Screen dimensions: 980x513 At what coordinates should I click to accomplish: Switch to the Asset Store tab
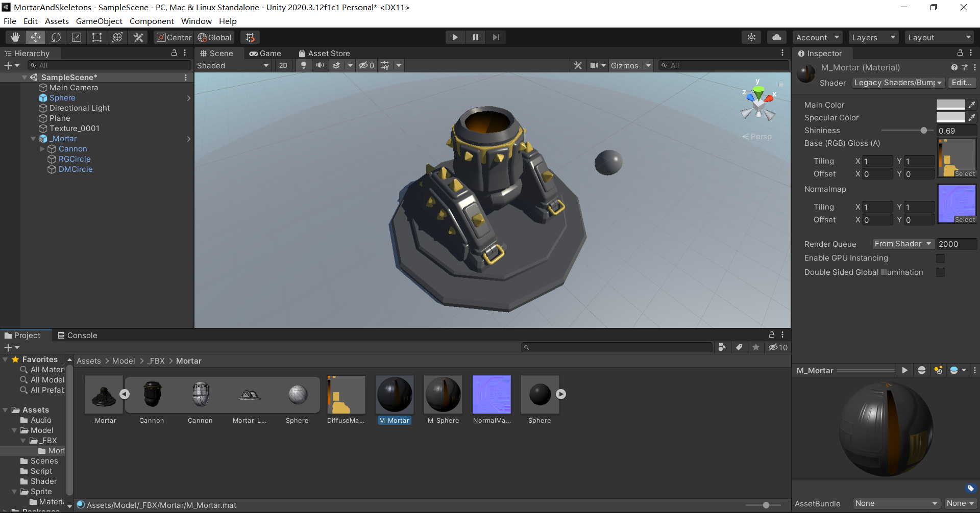[x=324, y=53]
